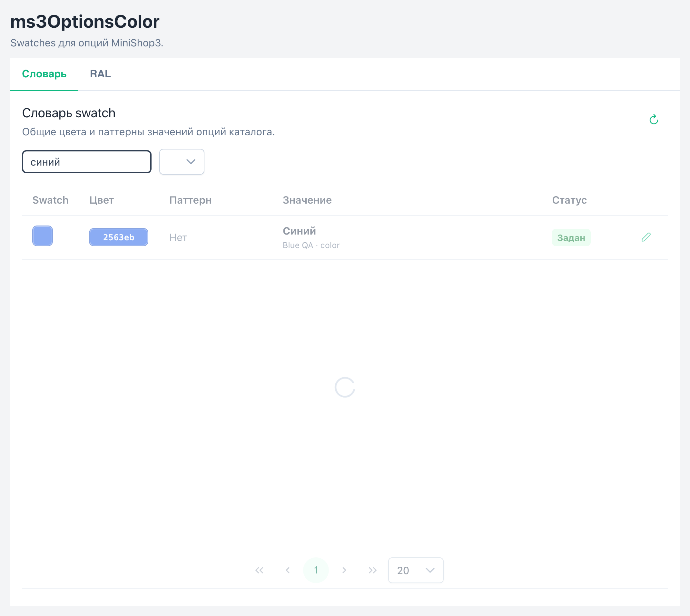Click the Swatch column header
Image resolution: width=690 pixels, height=616 pixels.
(x=51, y=200)
